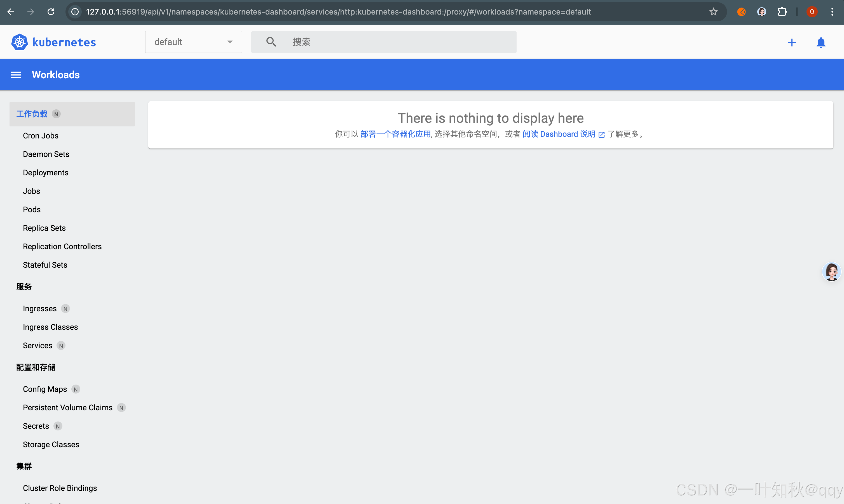Click the search magnifier icon
This screenshot has height=504, width=844.
271,42
